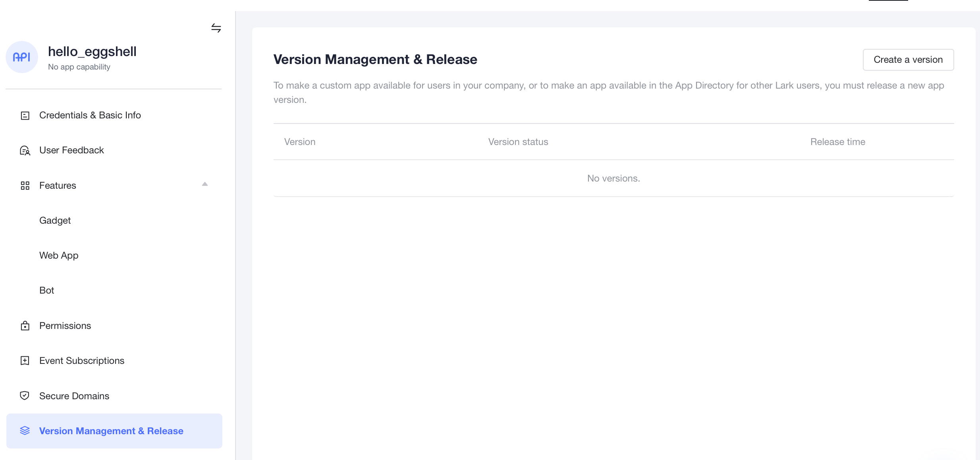Screen dimensions: 980x460
Task: Click the User Feedback sidebar icon
Action: pyautogui.click(x=25, y=151)
